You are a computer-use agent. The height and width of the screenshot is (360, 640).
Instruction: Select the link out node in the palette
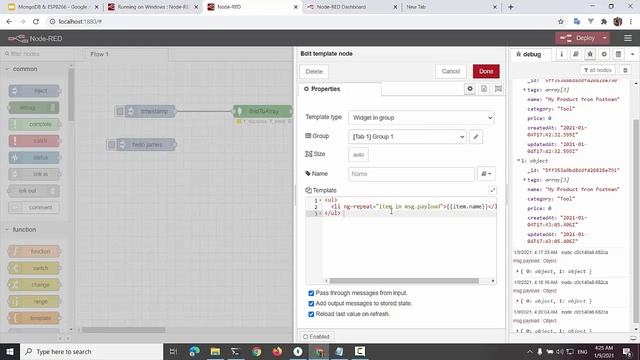pos(33,191)
